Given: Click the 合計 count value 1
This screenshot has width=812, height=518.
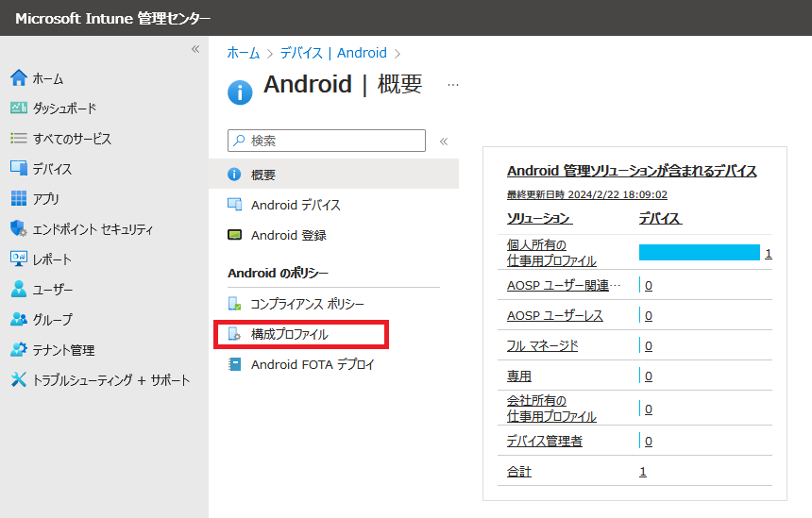Looking at the screenshot, I should 643,472.
